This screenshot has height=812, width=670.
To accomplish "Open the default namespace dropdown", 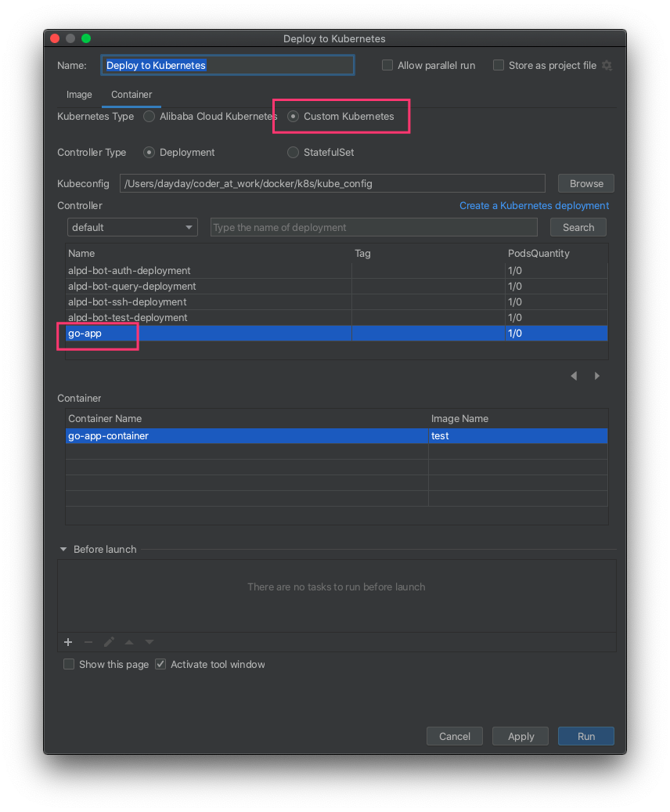I will [x=132, y=228].
